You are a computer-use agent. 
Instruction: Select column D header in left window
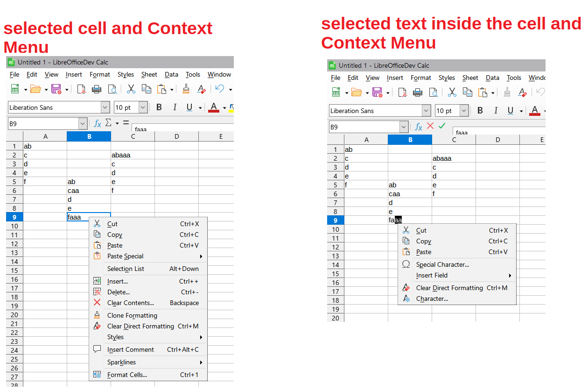pos(177,136)
